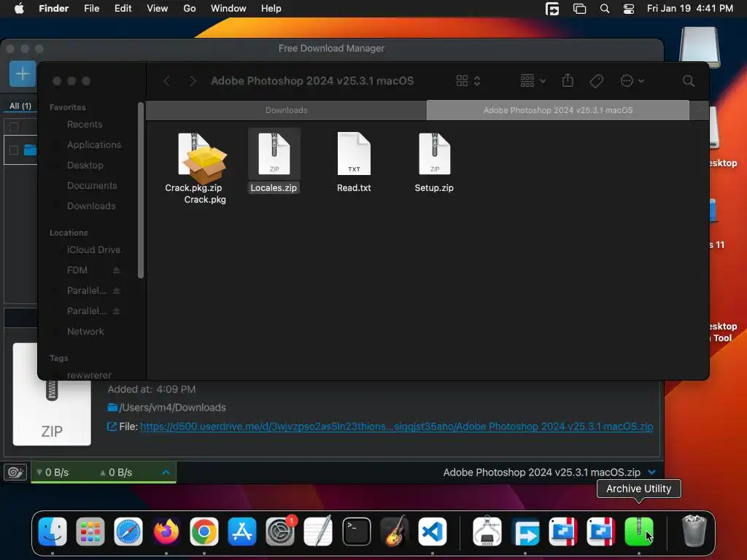The height and width of the screenshot is (560, 747).
Task: Click the Edit Tags toolbar icon
Action: [597, 81]
